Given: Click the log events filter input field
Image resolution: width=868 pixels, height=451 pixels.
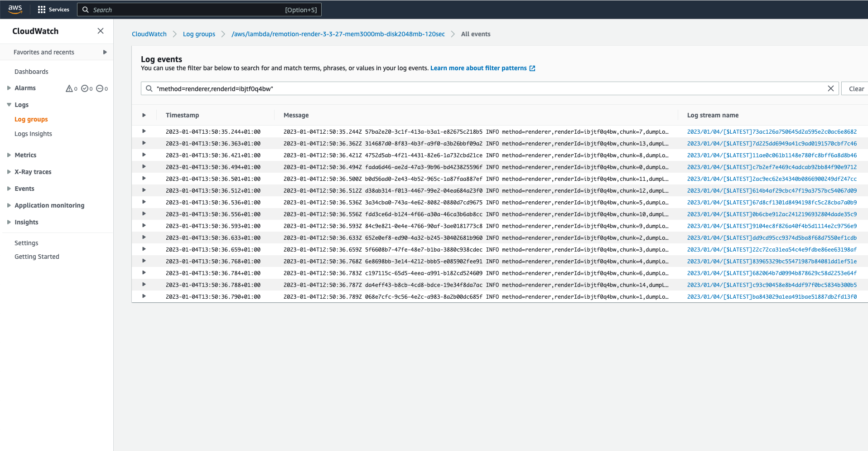Looking at the screenshot, I should (x=489, y=89).
